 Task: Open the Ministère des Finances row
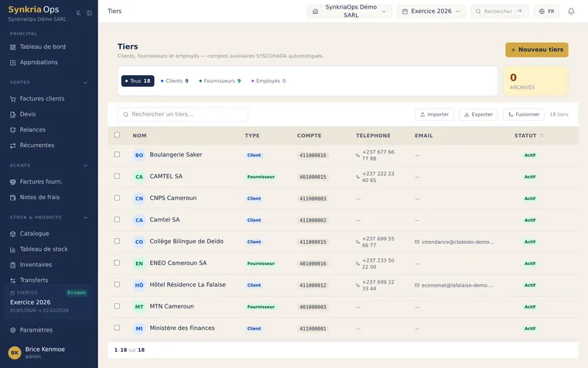click(x=343, y=328)
